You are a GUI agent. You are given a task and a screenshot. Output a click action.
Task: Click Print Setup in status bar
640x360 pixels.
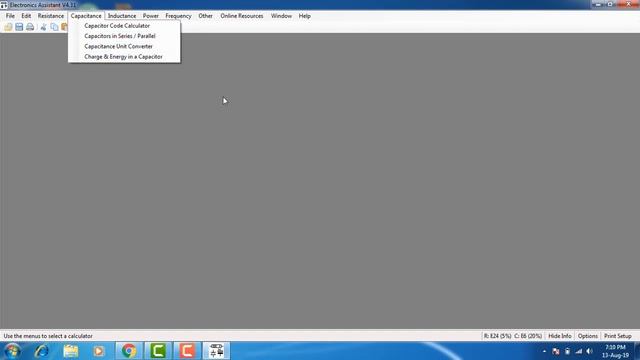point(618,336)
